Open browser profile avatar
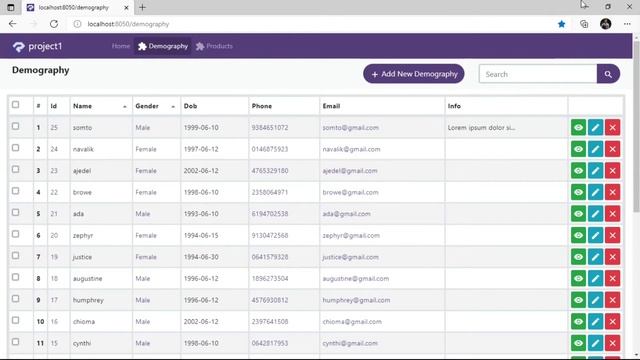 click(606, 24)
